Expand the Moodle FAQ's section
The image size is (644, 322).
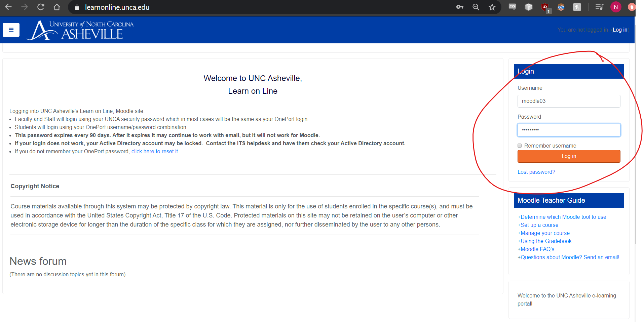click(x=537, y=249)
